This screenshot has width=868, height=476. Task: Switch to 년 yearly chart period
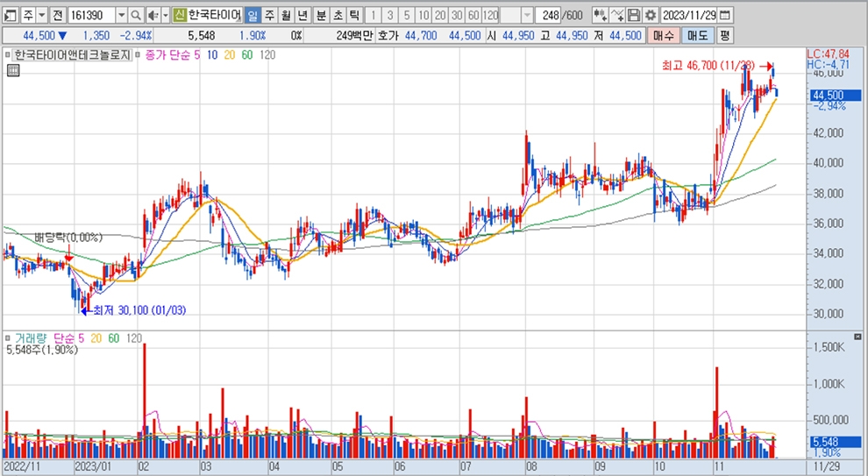(302, 15)
